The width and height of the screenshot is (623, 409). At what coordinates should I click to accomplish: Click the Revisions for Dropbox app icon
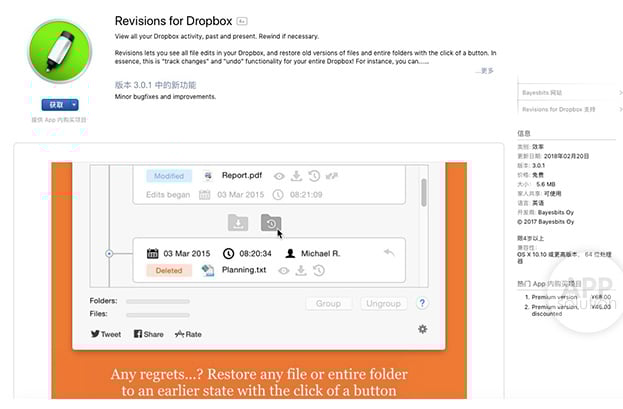[60, 51]
